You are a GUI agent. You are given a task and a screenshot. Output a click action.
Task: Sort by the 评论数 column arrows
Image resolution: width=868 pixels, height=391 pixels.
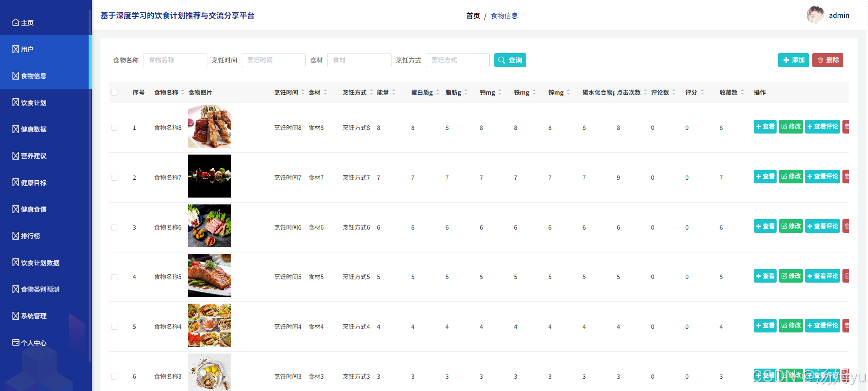(674, 92)
